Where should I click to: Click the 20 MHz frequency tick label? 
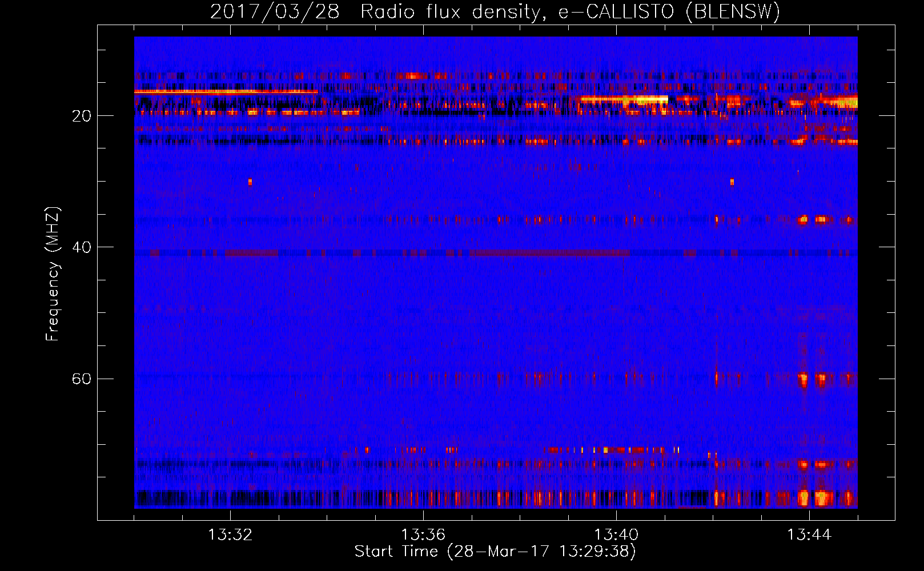pos(81,116)
